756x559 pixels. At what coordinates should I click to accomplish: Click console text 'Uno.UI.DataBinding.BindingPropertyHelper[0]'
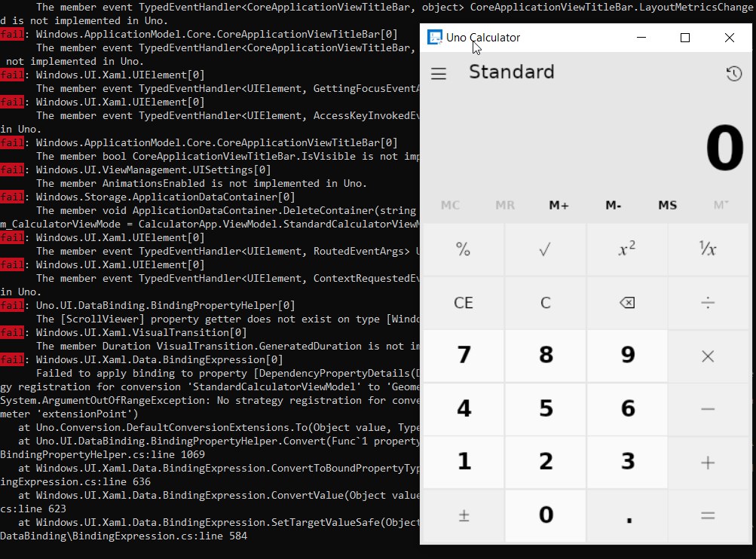[x=165, y=305]
